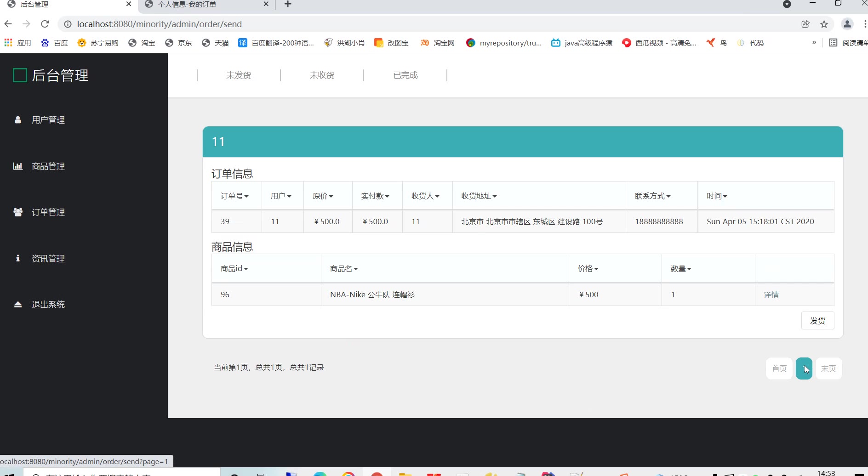
Task: Click the share page icon in address bar
Action: [805, 24]
